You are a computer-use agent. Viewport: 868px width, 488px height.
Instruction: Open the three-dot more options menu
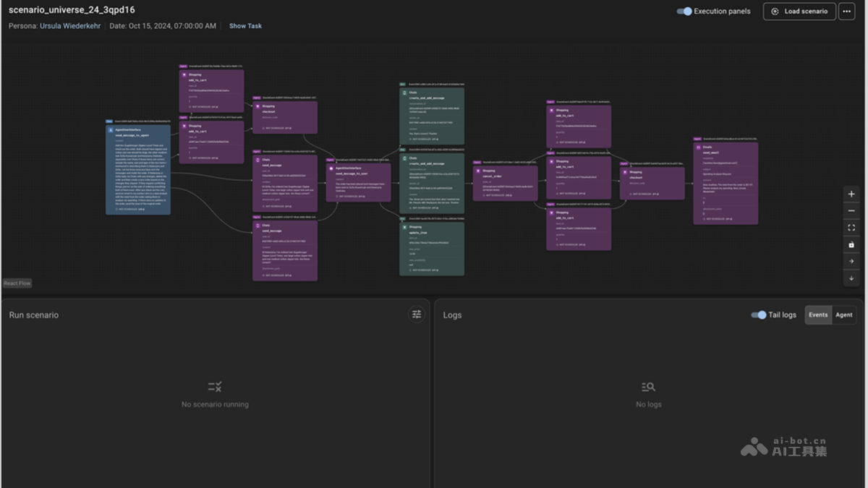846,12
